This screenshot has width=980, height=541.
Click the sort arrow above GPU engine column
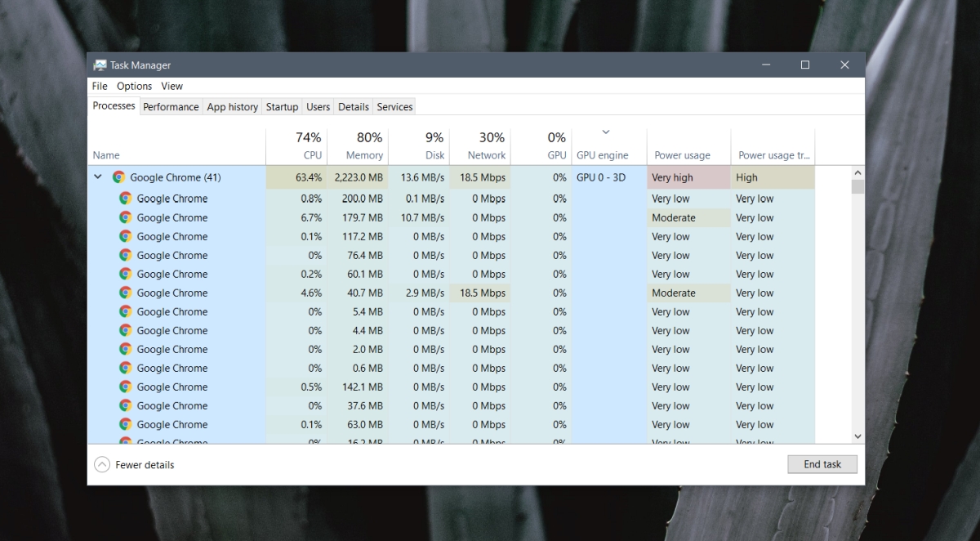(606, 132)
